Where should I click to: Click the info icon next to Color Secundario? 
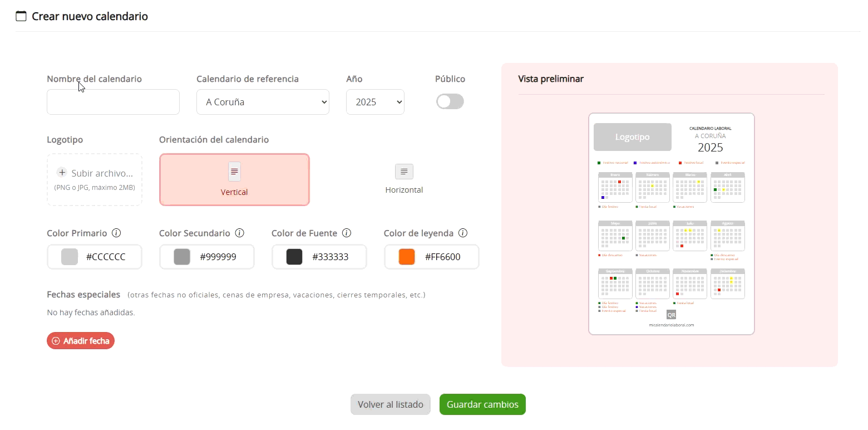240,233
